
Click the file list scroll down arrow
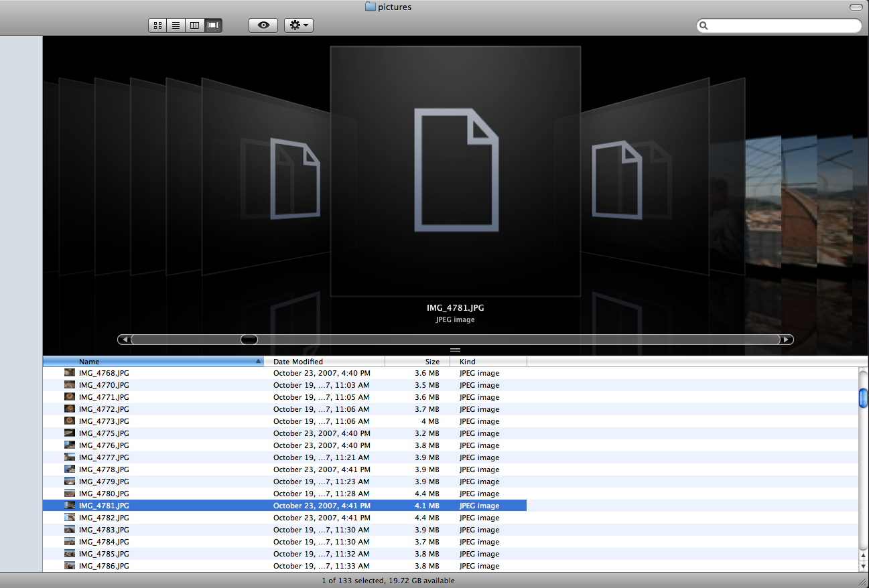pyautogui.click(x=864, y=566)
